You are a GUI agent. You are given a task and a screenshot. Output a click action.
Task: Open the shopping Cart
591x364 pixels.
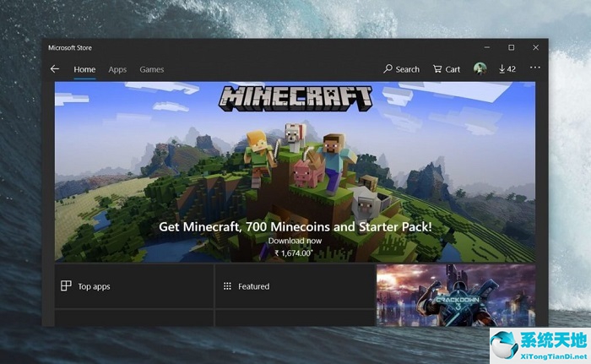click(x=447, y=69)
